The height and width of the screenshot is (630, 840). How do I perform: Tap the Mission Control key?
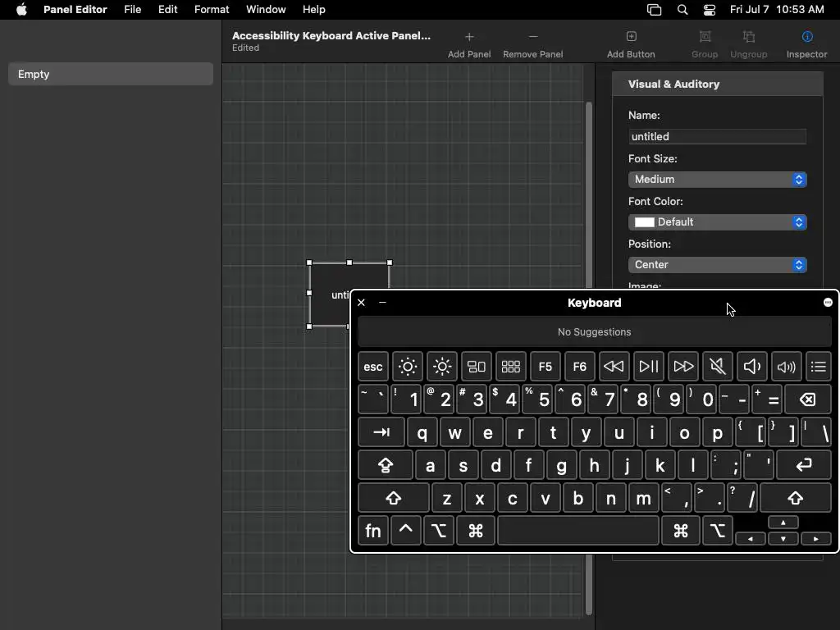[x=477, y=367]
